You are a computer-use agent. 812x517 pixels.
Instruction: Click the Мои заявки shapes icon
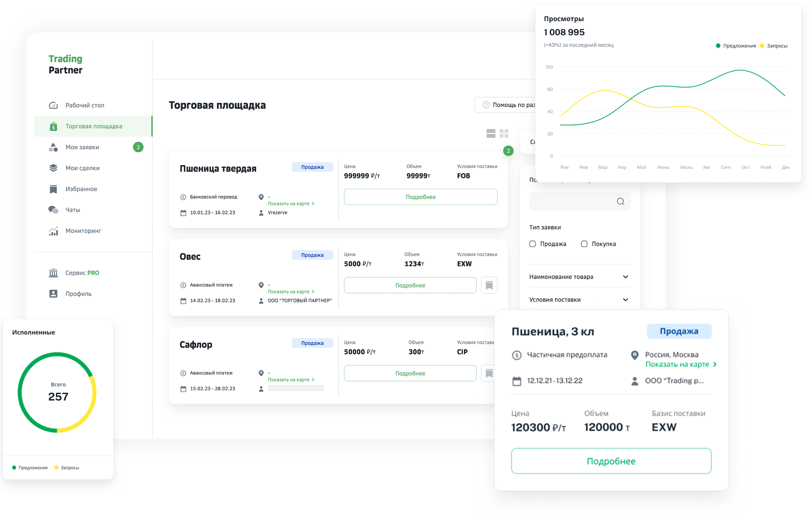pos(53,147)
